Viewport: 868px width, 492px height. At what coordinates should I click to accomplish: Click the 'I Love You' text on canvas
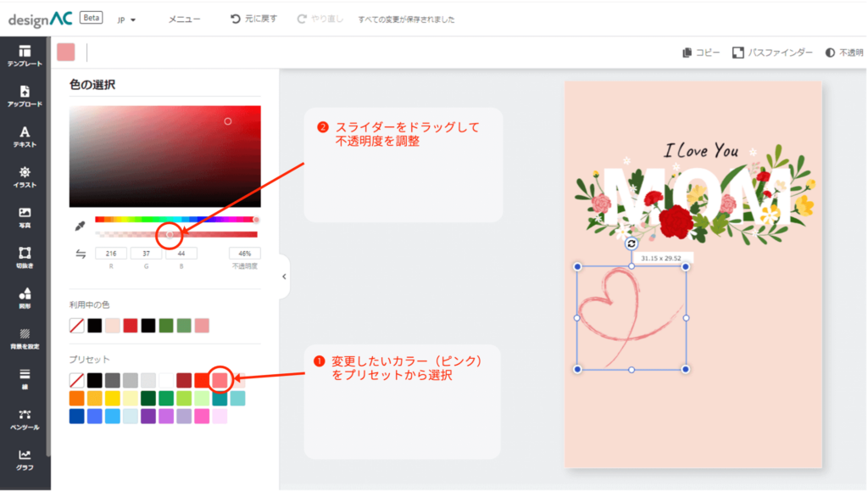pyautogui.click(x=701, y=150)
